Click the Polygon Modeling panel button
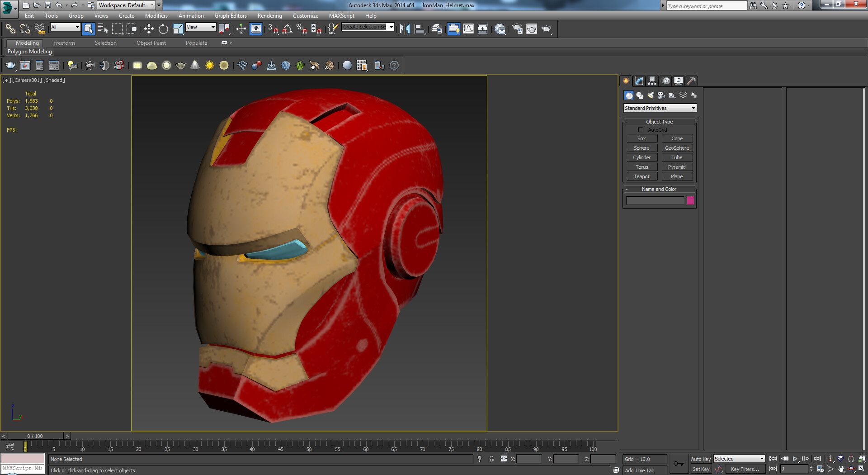The height and width of the screenshot is (475, 868). [30, 52]
